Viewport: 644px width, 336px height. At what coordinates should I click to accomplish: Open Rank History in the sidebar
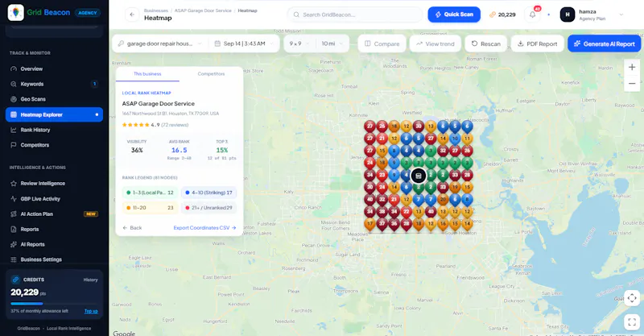coord(54,130)
